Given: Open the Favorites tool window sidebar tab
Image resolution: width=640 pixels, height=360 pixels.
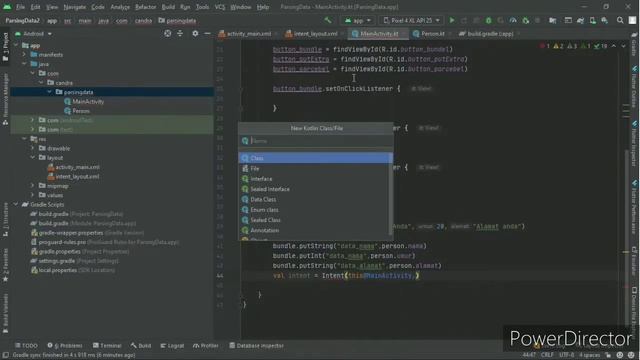Looking at the screenshot, I should pyautogui.click(x=5, y=265).
